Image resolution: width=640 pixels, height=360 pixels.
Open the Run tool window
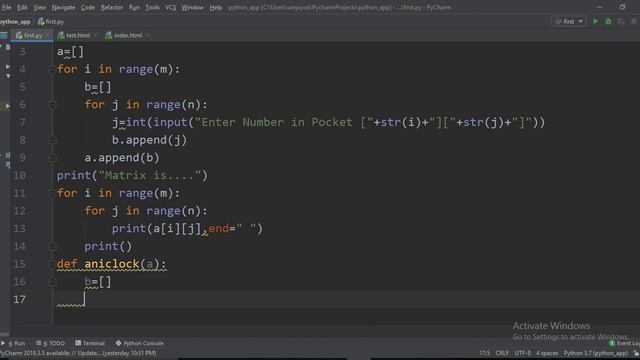(13, 343)
